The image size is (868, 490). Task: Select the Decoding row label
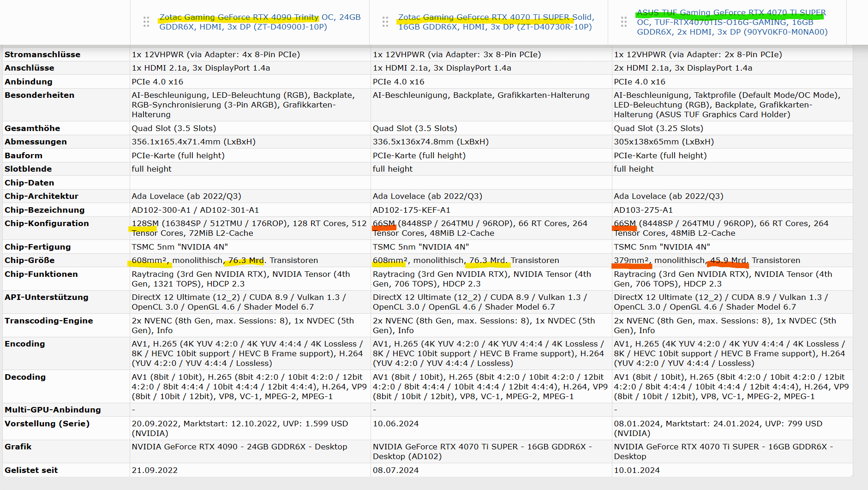[x=25, y=377]
